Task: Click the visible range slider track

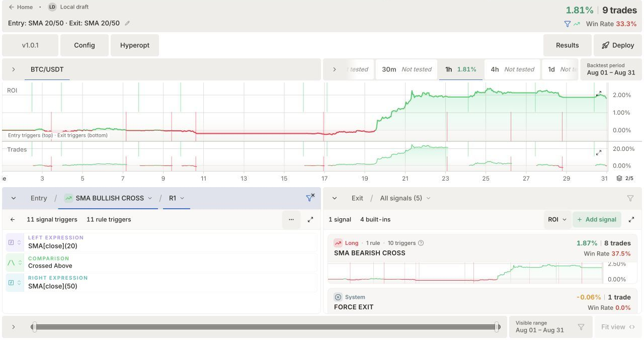Action: [266, 327]
